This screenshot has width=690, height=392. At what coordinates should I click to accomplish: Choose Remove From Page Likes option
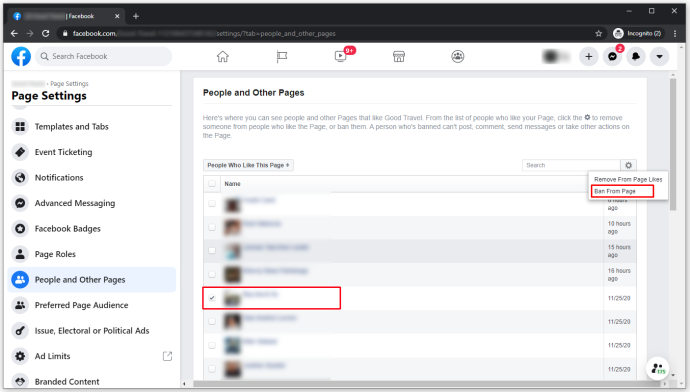(628, 180)
